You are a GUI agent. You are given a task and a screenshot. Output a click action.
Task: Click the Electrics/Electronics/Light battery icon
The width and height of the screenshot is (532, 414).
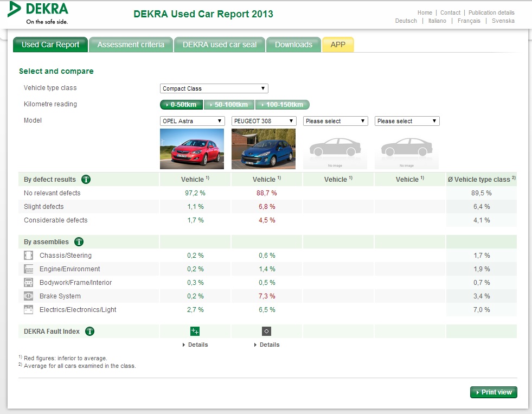pyautogui.click(x=29, y=310)
